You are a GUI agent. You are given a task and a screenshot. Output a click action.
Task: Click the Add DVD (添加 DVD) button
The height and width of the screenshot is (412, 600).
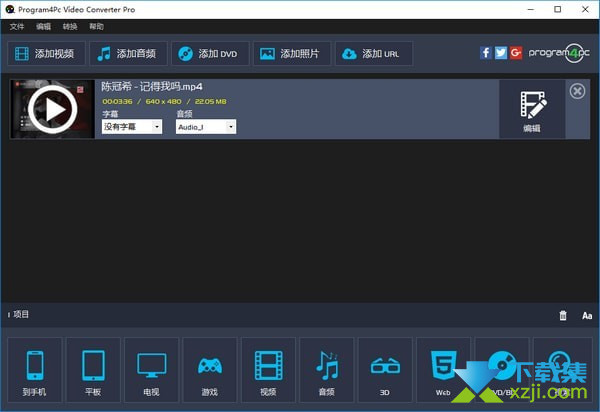coord(210,54)
